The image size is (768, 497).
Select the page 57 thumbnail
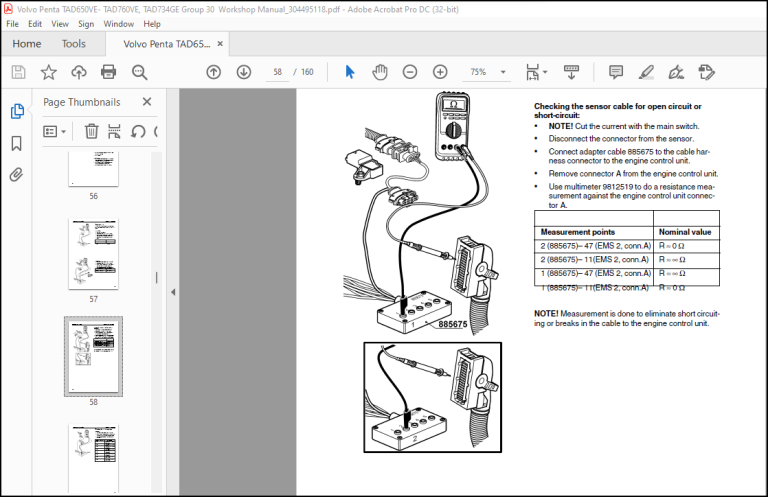click(x=94, y=254)
